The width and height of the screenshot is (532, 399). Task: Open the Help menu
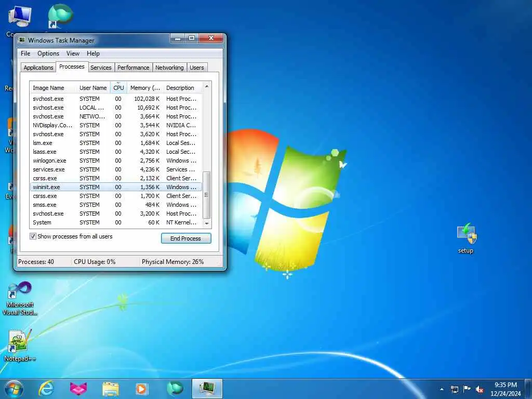(x=93, y=54)
